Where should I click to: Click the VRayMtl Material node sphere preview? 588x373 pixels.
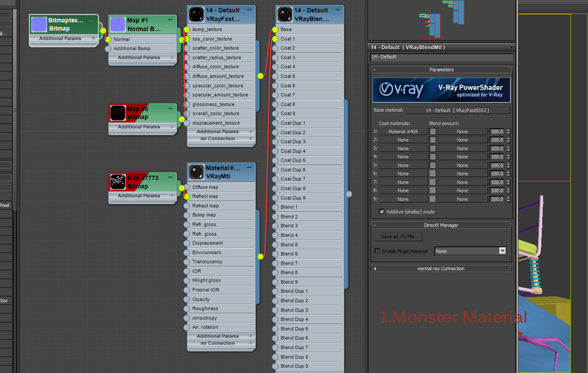(197, 172)
